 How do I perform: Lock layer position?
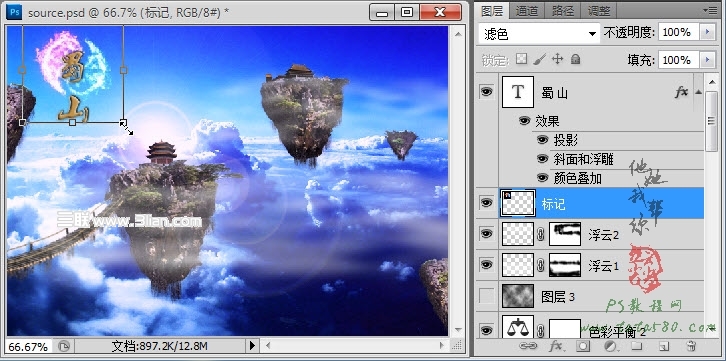(557, 59)
